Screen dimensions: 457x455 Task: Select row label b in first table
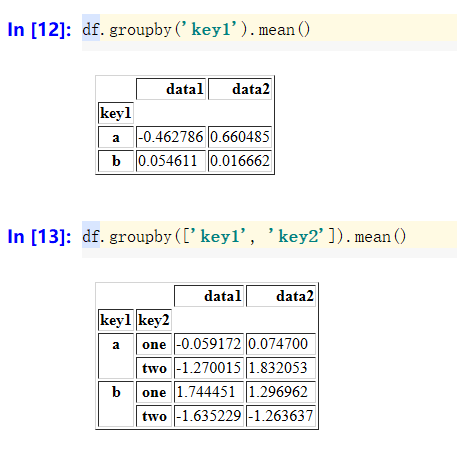pos(116,161)
